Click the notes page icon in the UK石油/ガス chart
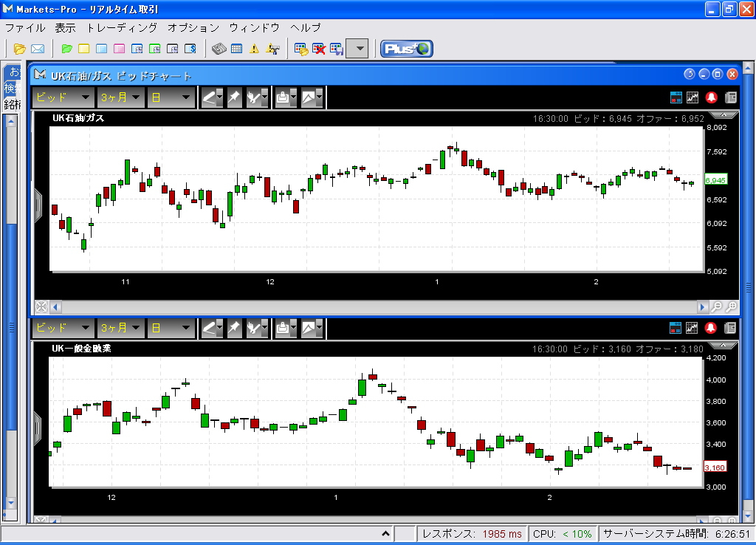 pos(730,97)
